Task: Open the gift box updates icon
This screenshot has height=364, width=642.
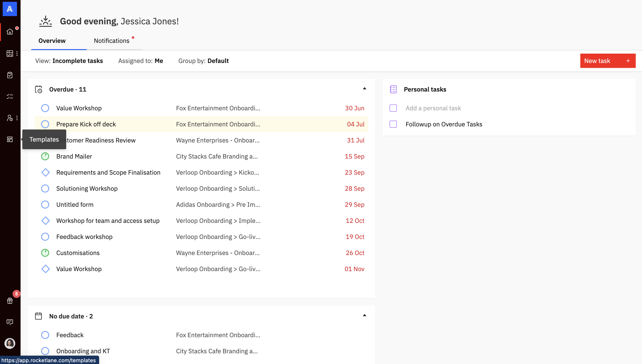Action: 10,301
